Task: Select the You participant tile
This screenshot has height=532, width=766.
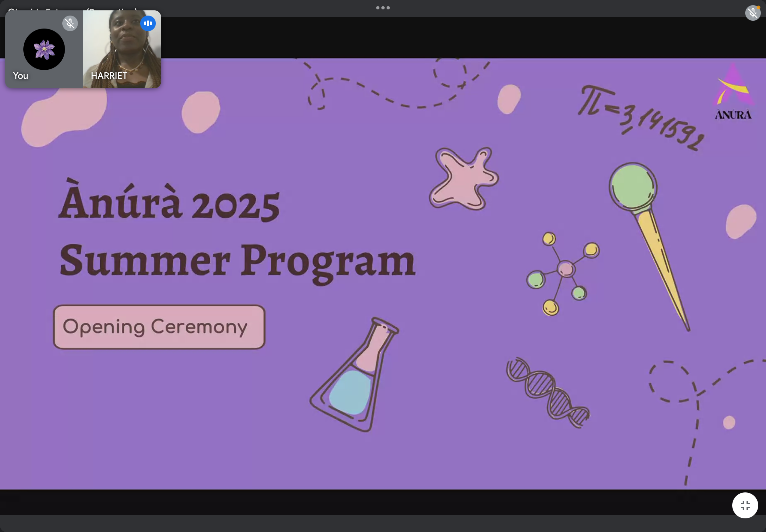Action: [x=44, y=49]
